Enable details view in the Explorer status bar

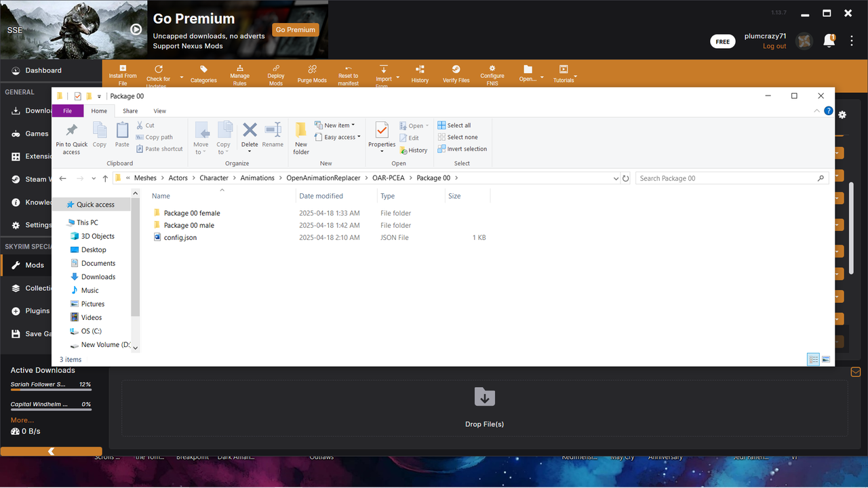coord(813,359)
